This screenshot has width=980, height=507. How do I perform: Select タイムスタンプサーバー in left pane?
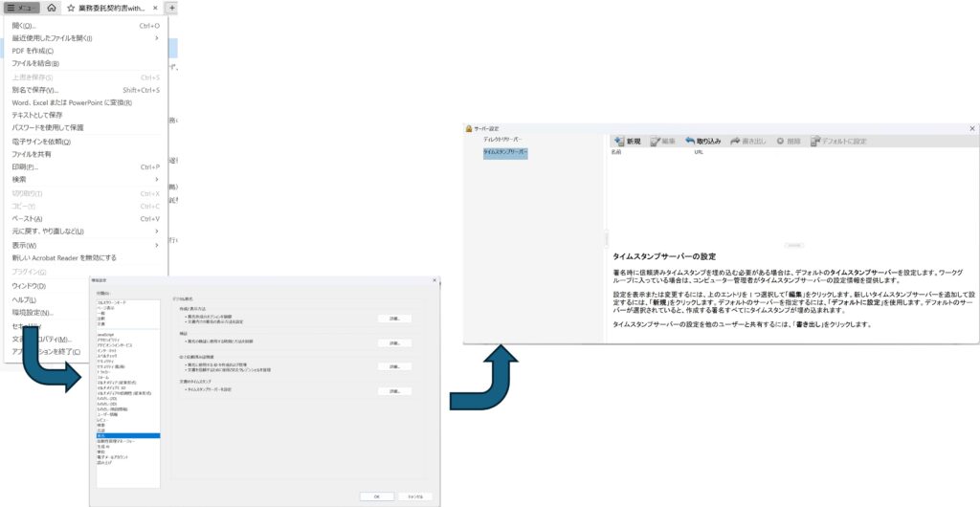pyautogui.click(x=505, y=152)
